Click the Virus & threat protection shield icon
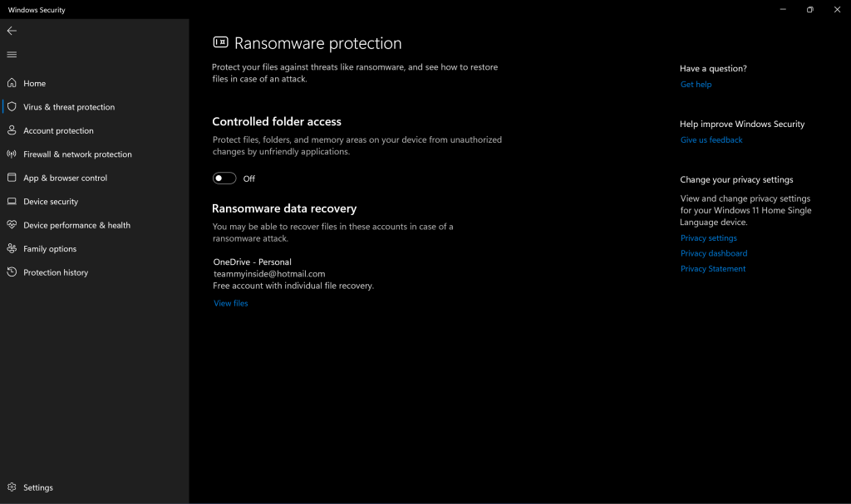Image resolution: width=851 pixels, height=504 pixels. [x=12, y=106]
